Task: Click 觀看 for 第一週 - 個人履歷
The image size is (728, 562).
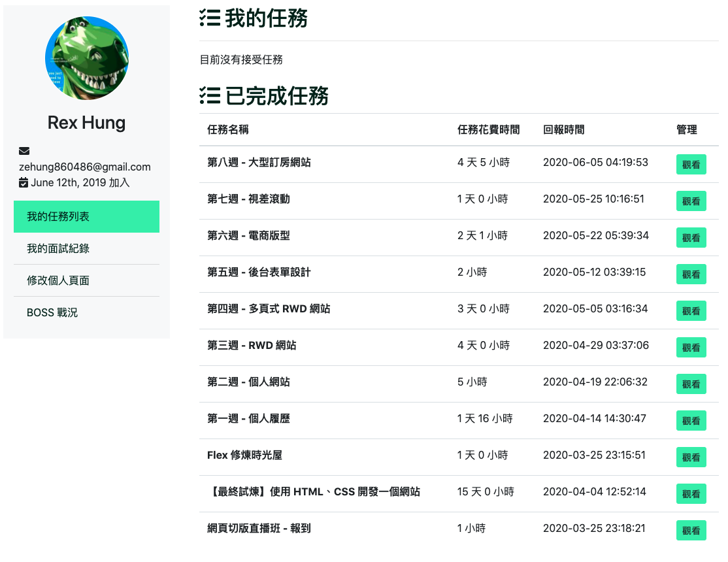Action: [691, 420]
